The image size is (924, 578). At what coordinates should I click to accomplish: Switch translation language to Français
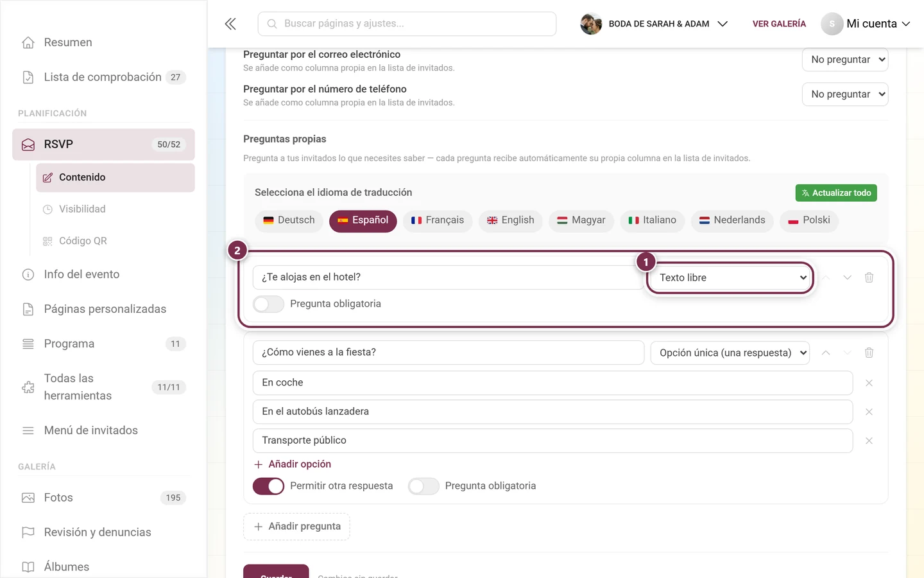click(438, 220)
